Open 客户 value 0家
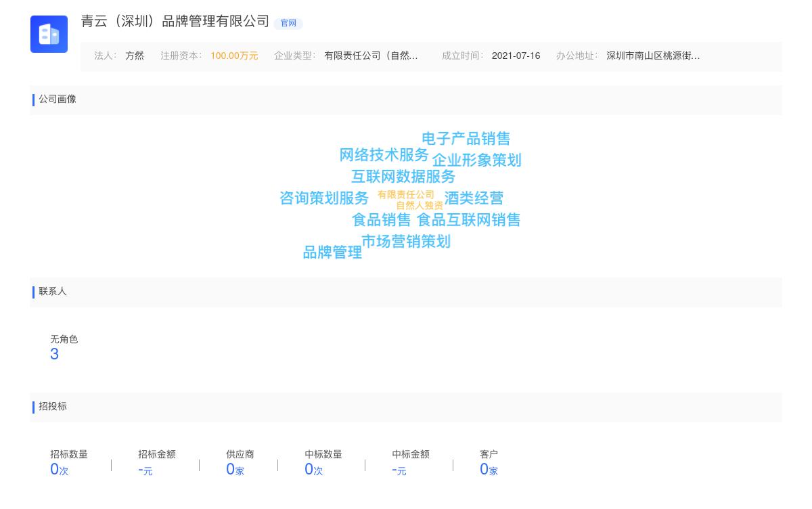The image size is (812, 509). click(x=489, y=469)
